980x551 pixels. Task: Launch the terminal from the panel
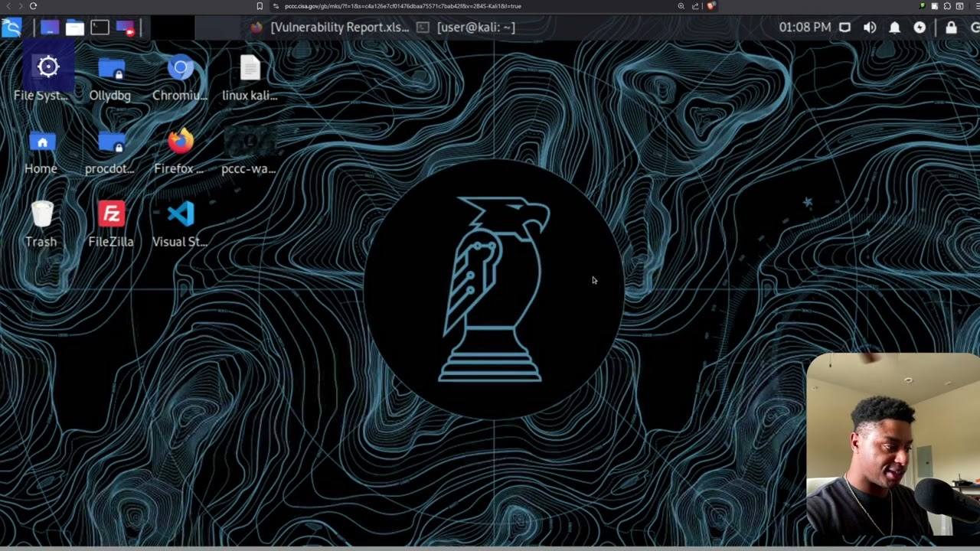pyautogui.click(x=100, y=28)
